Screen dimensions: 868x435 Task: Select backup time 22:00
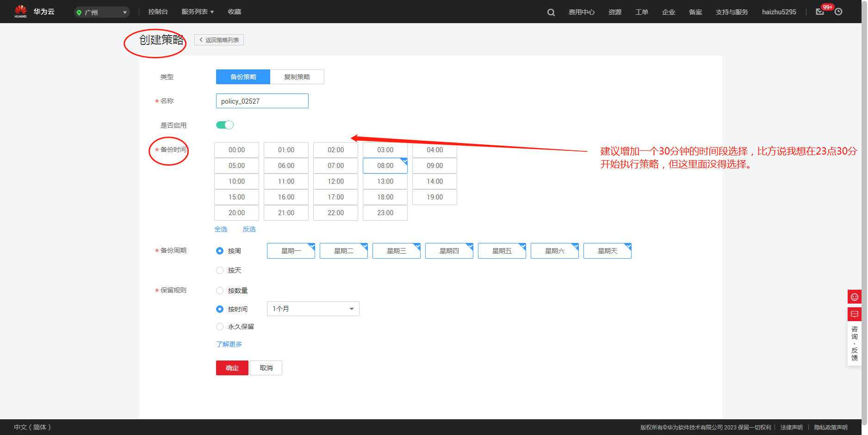point(335,213)
